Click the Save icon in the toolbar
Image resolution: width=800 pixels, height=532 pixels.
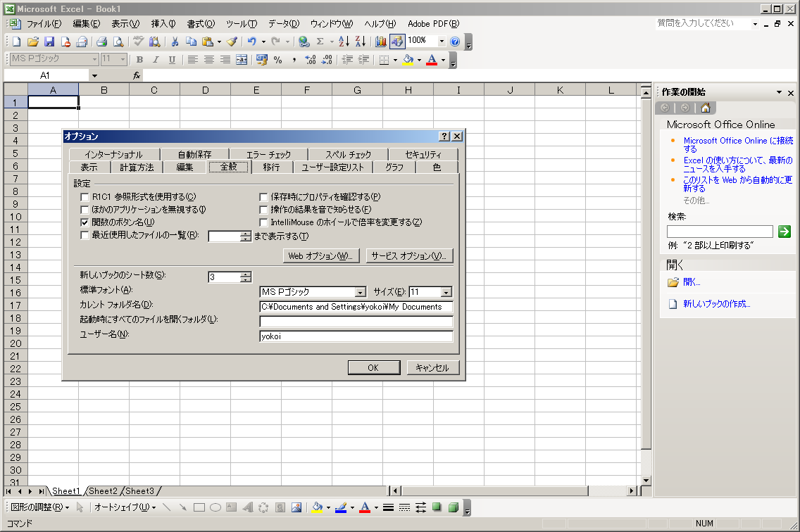[49, 42]
